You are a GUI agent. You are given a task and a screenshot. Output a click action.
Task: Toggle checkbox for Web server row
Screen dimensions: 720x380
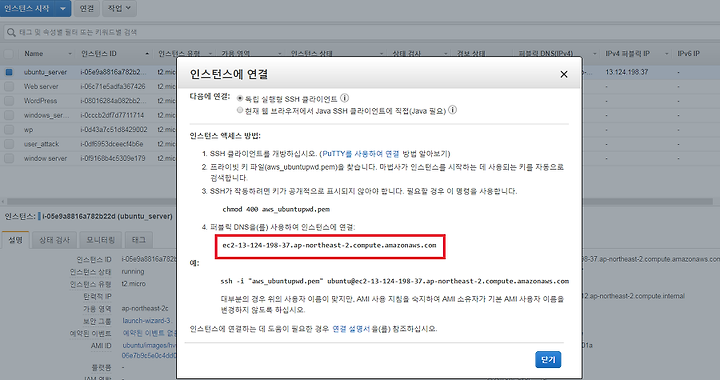(x=9, y=86)
